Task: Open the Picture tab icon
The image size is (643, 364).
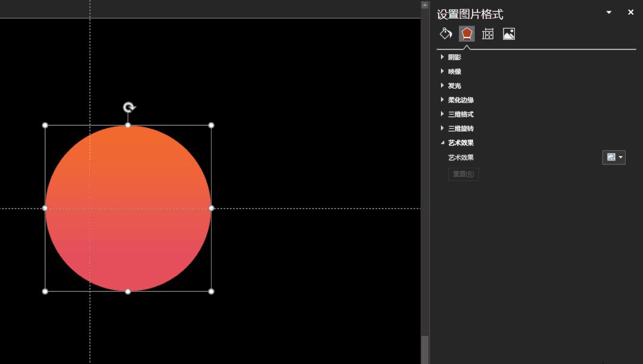Action: [508, 33]
